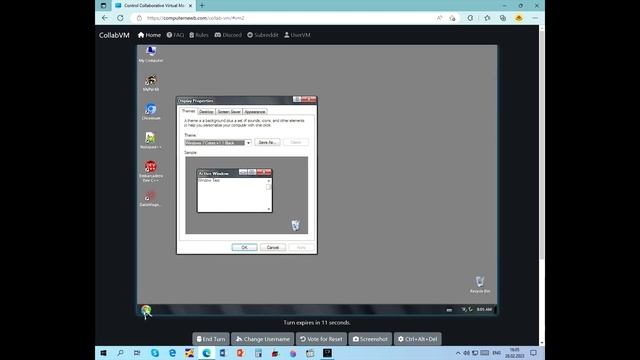Open the desktop icon below Dev C++
640x360 pixels.
pos(150,198)
